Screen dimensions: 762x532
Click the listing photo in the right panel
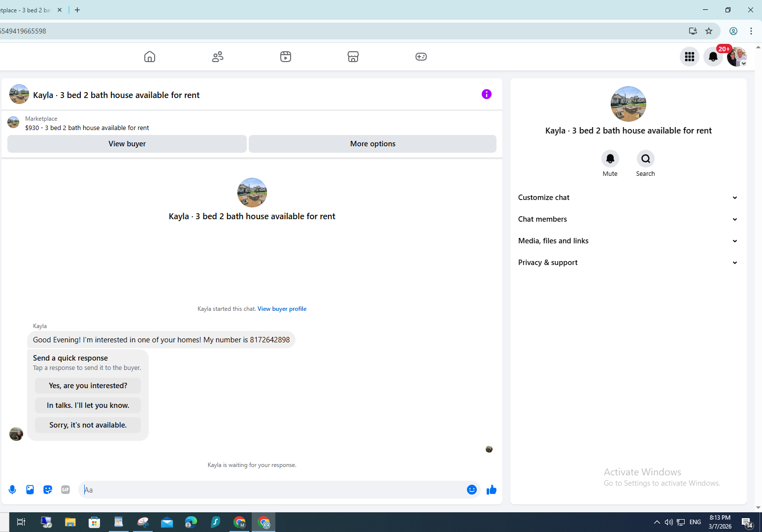coord(629,104)
